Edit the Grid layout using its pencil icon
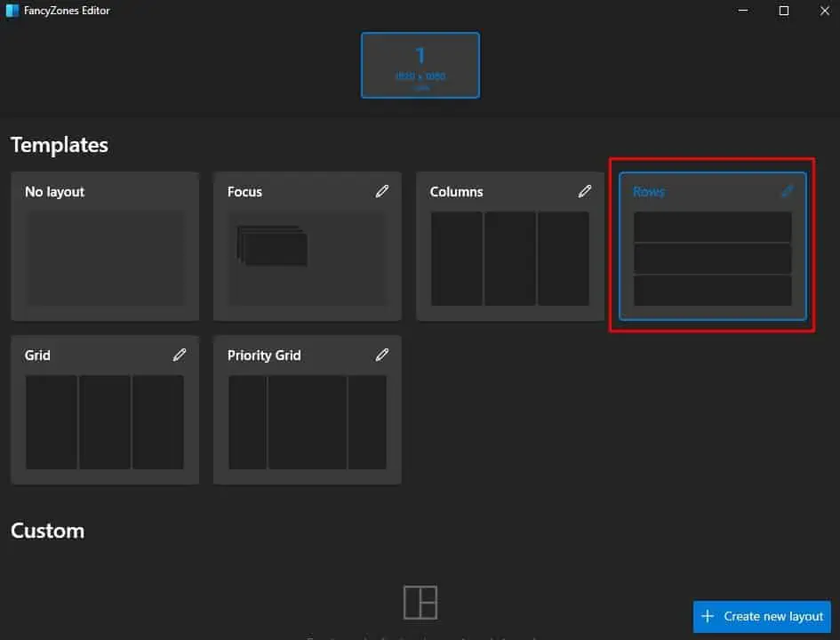Viewport: 840px width, 640px height. point(180,355)
